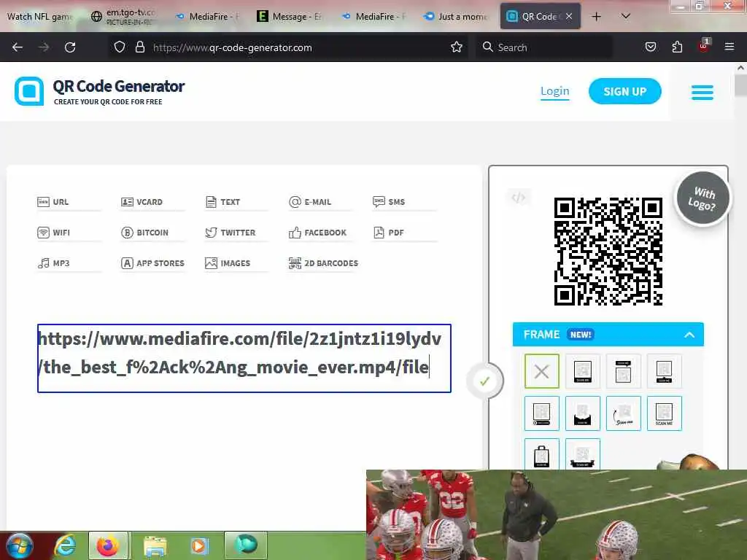Select the SCAN ME text frame in second row
Image resolution: width=747 pixels, height=560 pixels.
coord(664,413)
